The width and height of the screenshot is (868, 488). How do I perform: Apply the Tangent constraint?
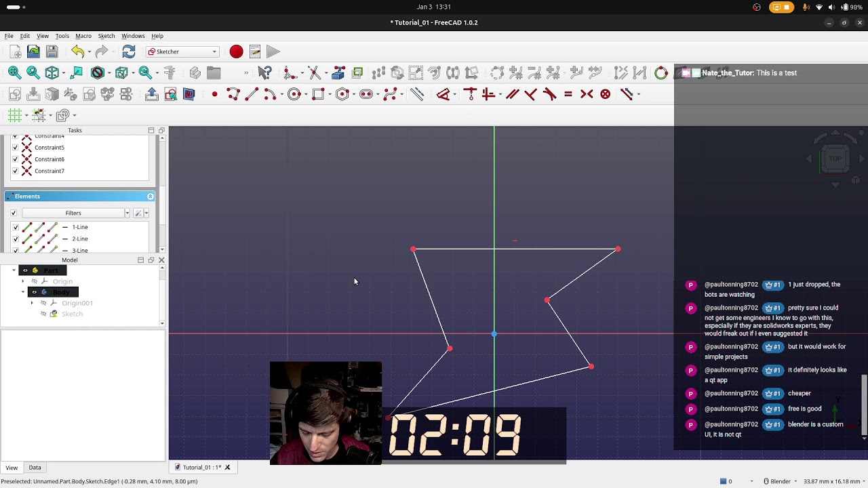tap(550, 94)
